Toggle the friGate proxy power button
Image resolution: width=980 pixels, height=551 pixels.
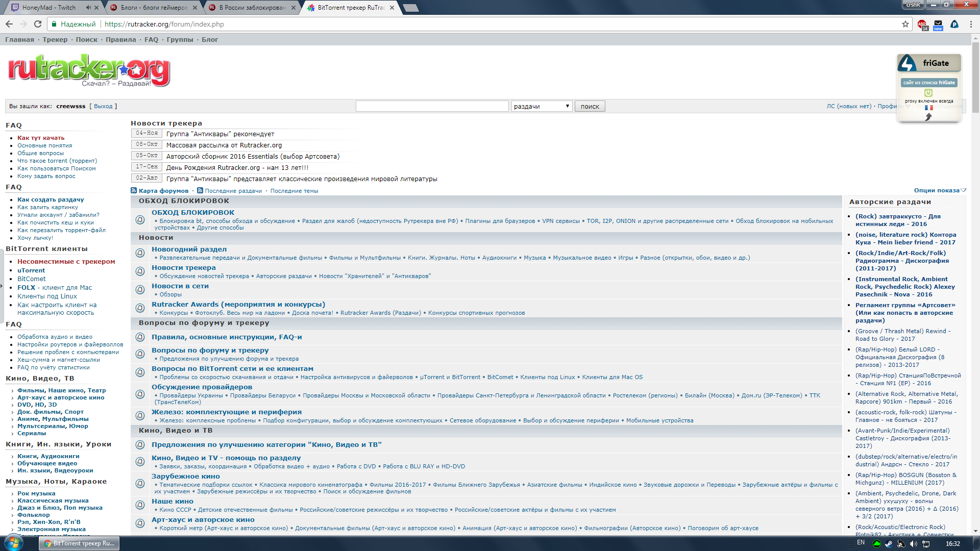pos(928,93)
